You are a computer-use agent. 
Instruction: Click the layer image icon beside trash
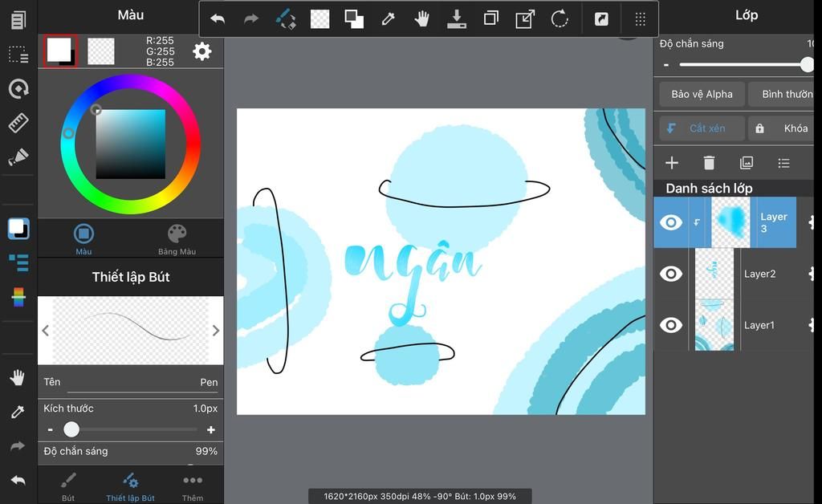pyautogui.click(x=746, y=163)
